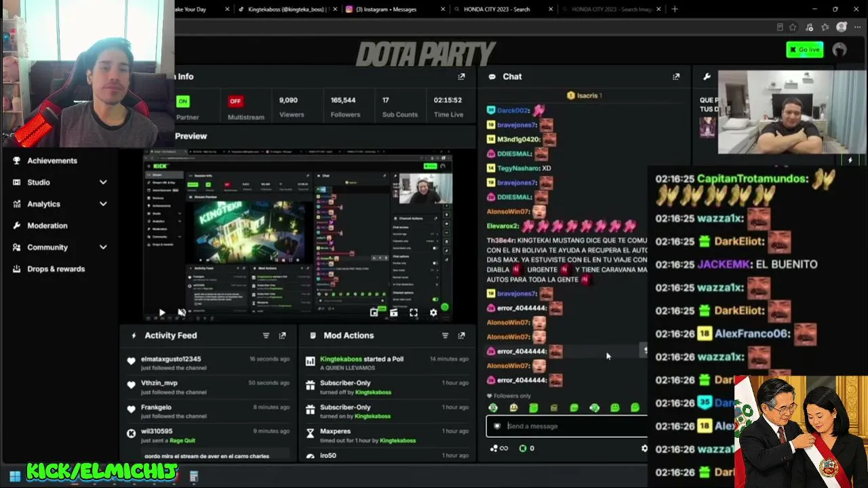Click the Th3Be4r chat message about MUSTANG

tap(566, 260)
